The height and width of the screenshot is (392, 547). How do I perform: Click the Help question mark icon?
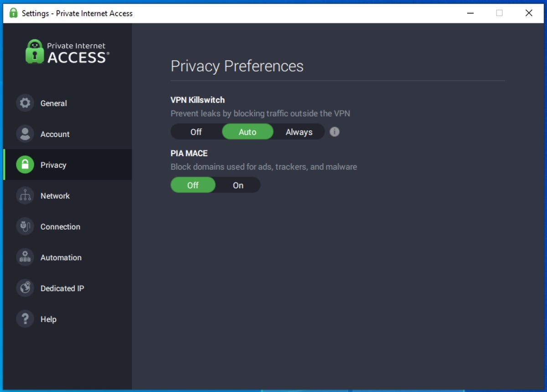tap(25, 319)
